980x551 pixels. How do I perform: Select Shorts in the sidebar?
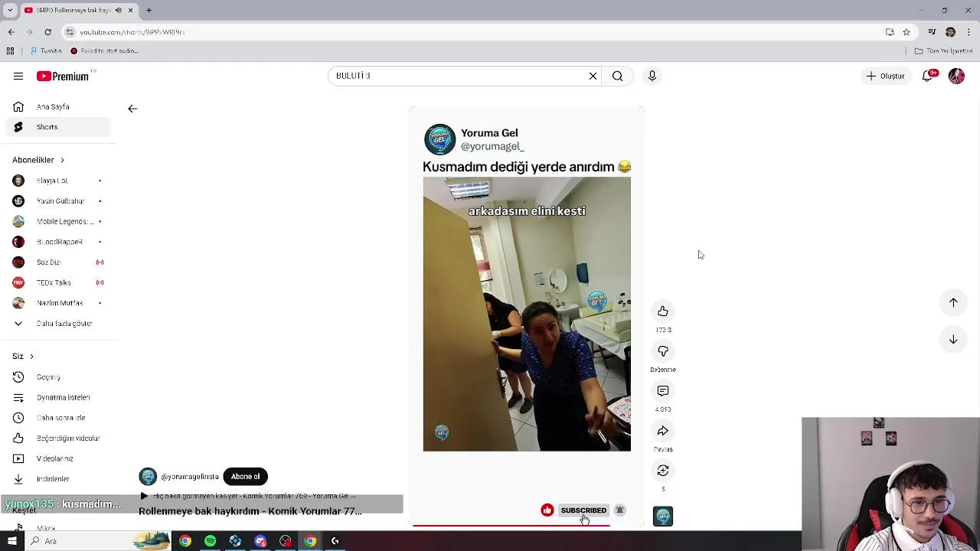coord(58,127)
